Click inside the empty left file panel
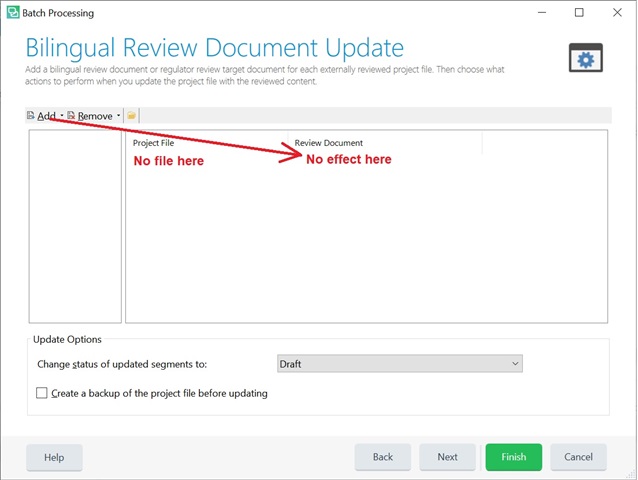Viewport: 638px width, 480px height. (75, 227)
